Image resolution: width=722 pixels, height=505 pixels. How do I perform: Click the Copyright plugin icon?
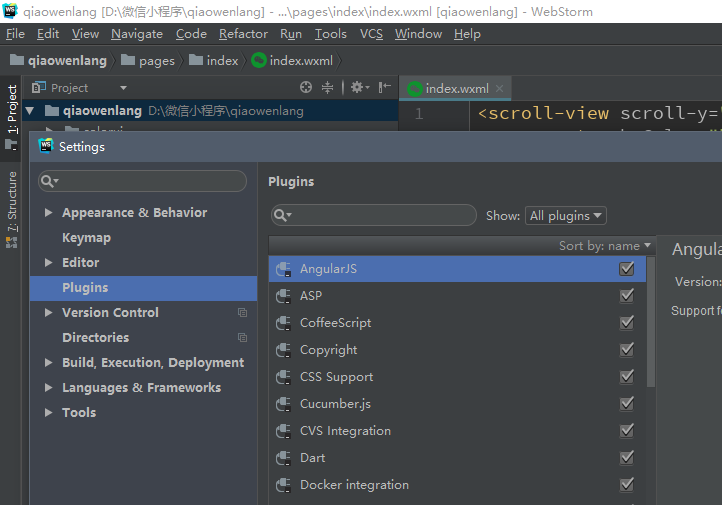pyautogui.click(x=283, y=350)
